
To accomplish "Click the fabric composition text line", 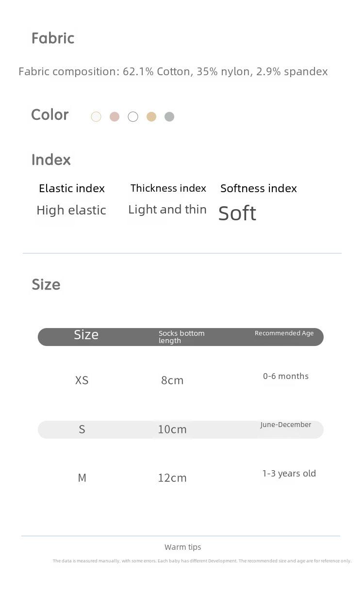I will [x=173, y=71].
